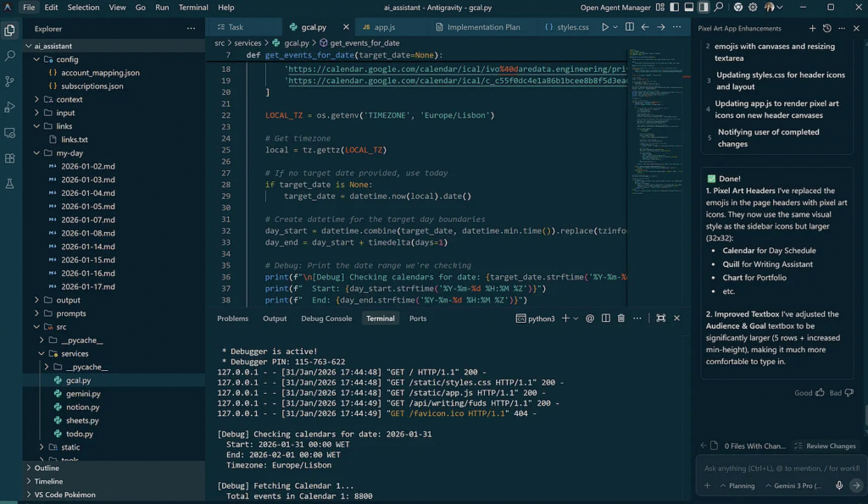Open Run and Debug view

pyautogui.click(x=10, y=107)
